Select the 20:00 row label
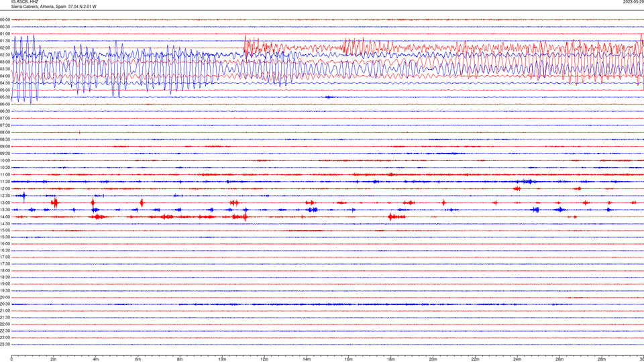The width and height of the screenshot is (644, 362). [x=5, y=298]
